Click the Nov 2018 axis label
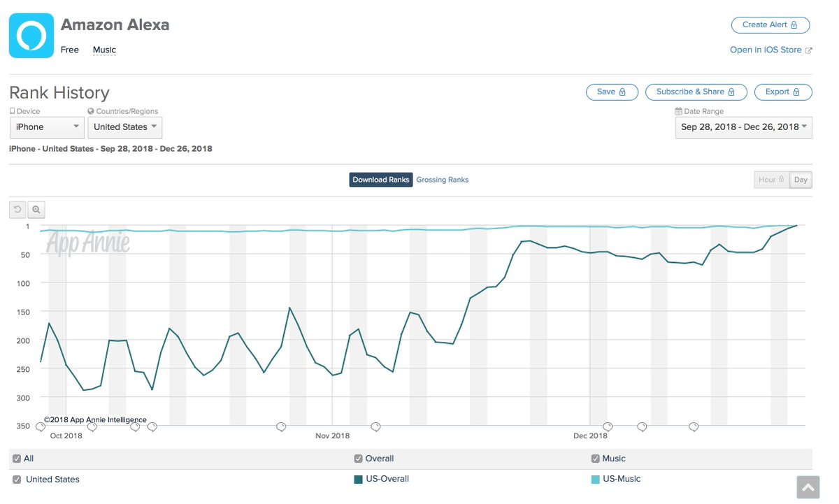The image size is (839, 504). 332,436
